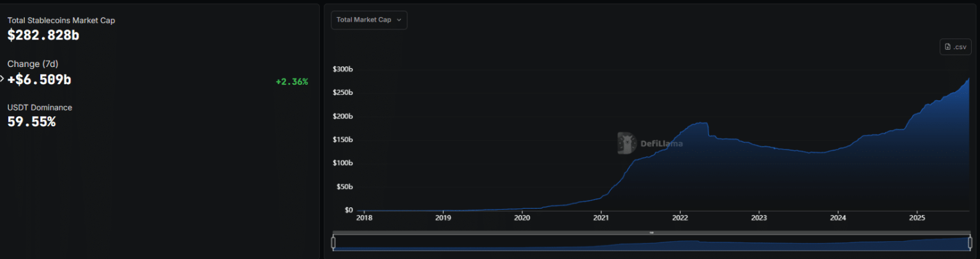
Task: Select the +$6.509b change value
Action: [x=39, y=80]
